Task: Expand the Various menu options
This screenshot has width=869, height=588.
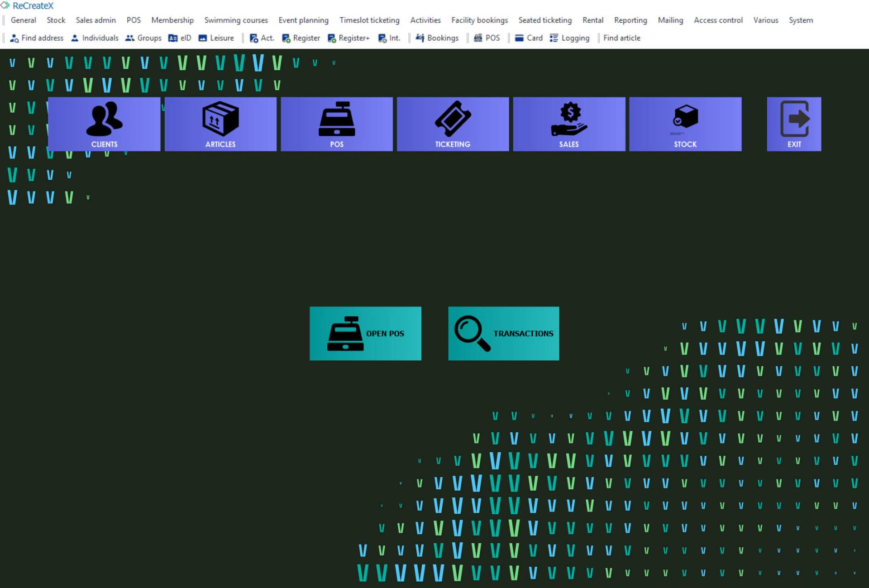Action: point(764,20)
